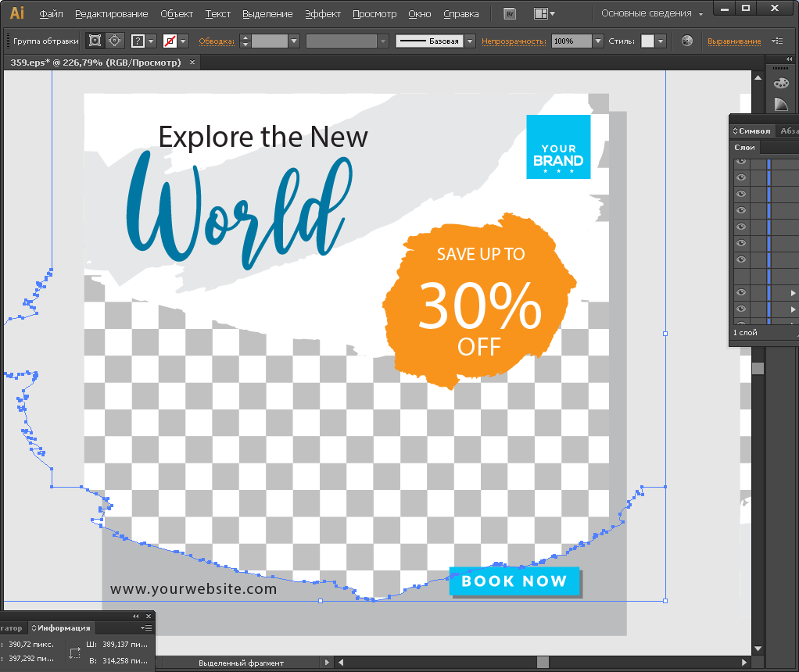
Task: Switch to the Символ panel tab
Action: (x=754, y=130)
